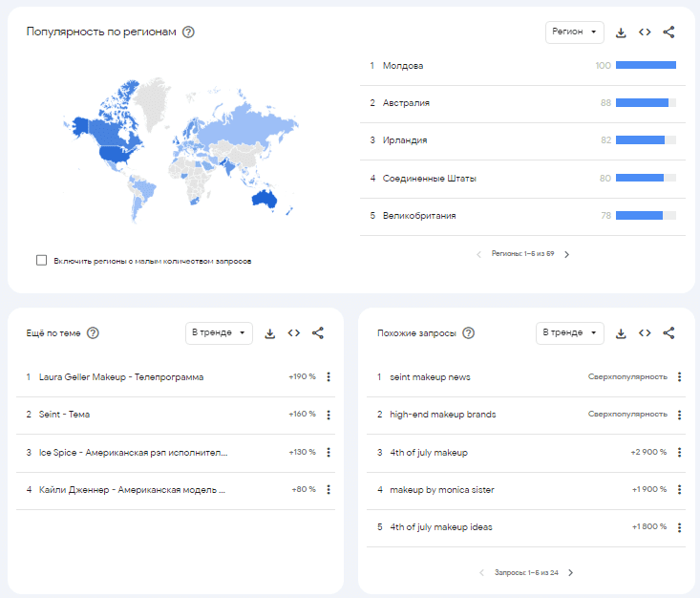Open more options for Seint - Тема
The height and width of the screenshot is (598, 700).
tap(329, 415)
